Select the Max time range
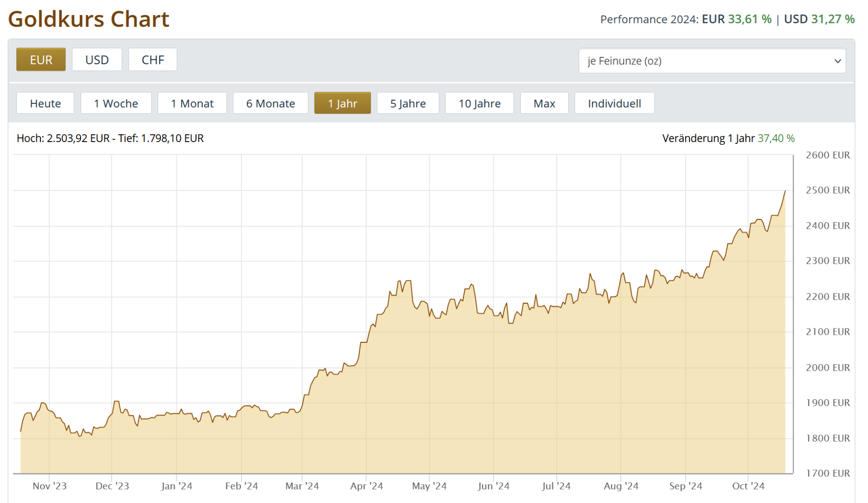This screenshot has height=503, width=868. coord(544,103)
